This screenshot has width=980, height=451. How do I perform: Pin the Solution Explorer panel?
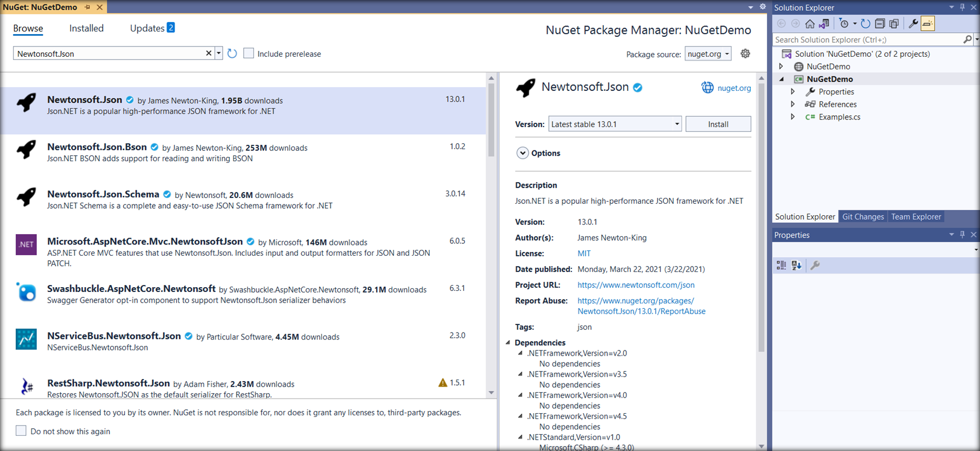962,7
